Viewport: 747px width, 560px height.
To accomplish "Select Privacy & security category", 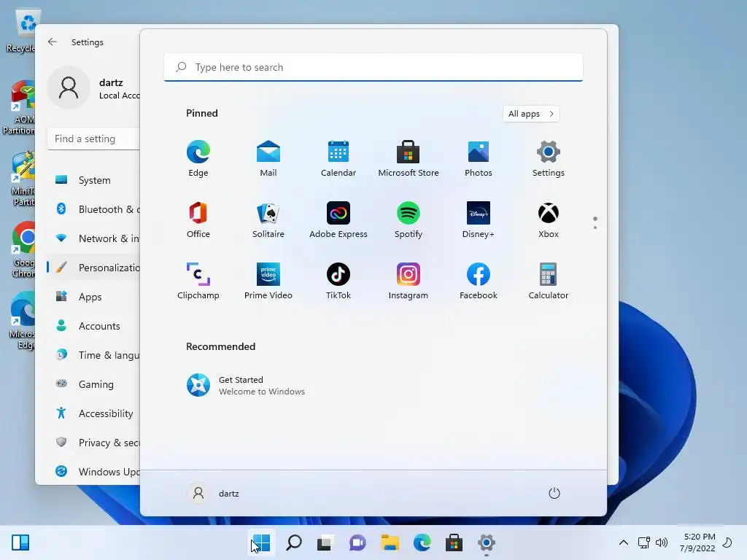I will pyautogui.click(x=94, y=443).
